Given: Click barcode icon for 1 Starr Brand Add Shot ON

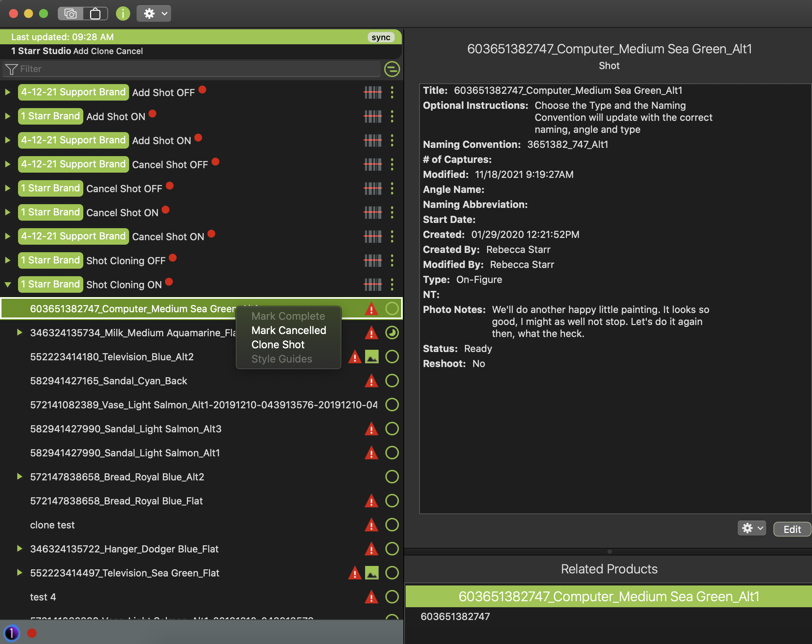Looking at the screenshot, I should [373, 116].
